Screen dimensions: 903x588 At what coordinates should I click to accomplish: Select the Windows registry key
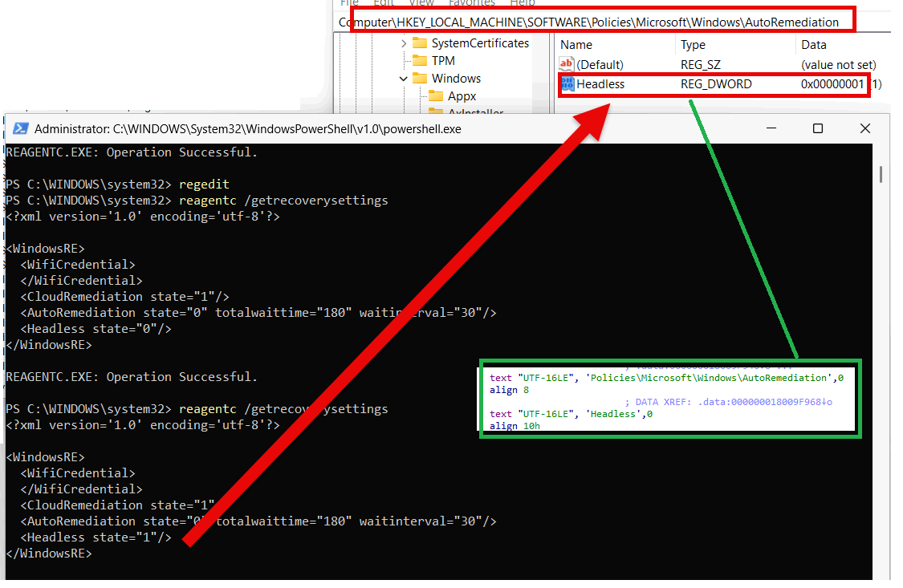pyautogui.click(x=456, y=79)
